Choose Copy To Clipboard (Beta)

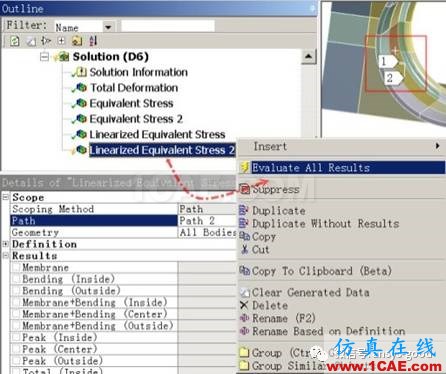[x=342, y=271]
